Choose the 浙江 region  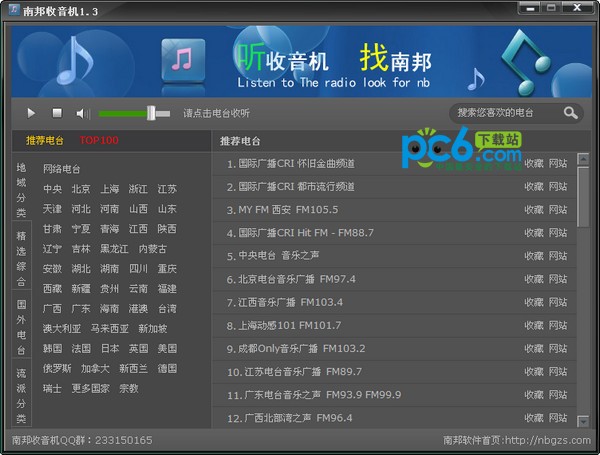click(x=138, y=189)
